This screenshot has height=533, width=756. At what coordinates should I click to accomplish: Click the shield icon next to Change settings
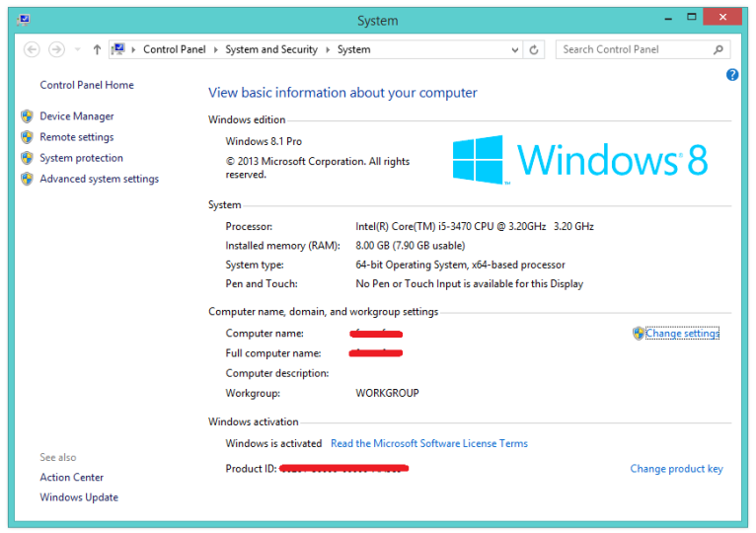tap(639, 333)
